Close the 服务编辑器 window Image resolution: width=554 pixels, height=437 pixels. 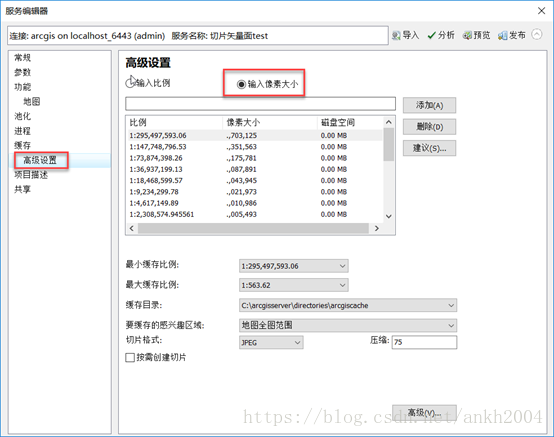[541, 11]
